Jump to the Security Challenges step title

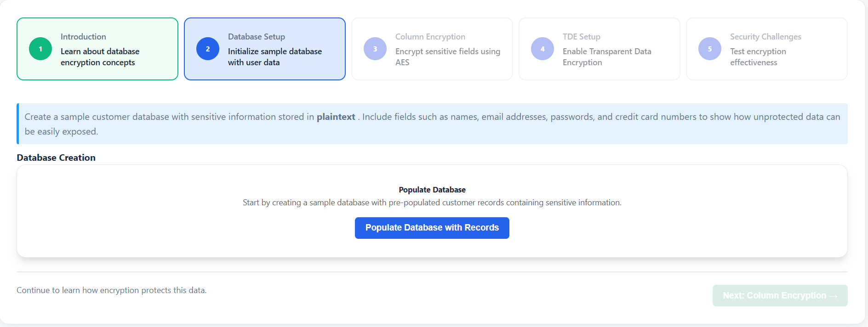click(765, 37)
